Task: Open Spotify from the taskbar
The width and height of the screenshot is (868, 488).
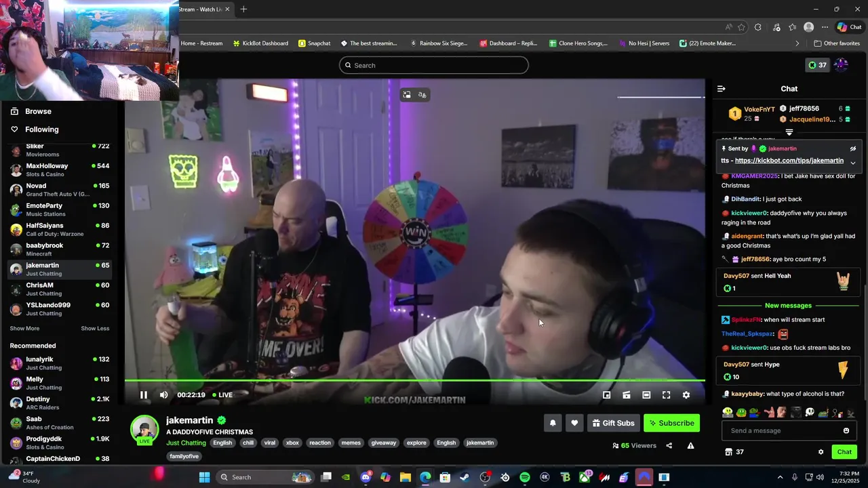Action: pyautogui.click(x=525, y=477)
